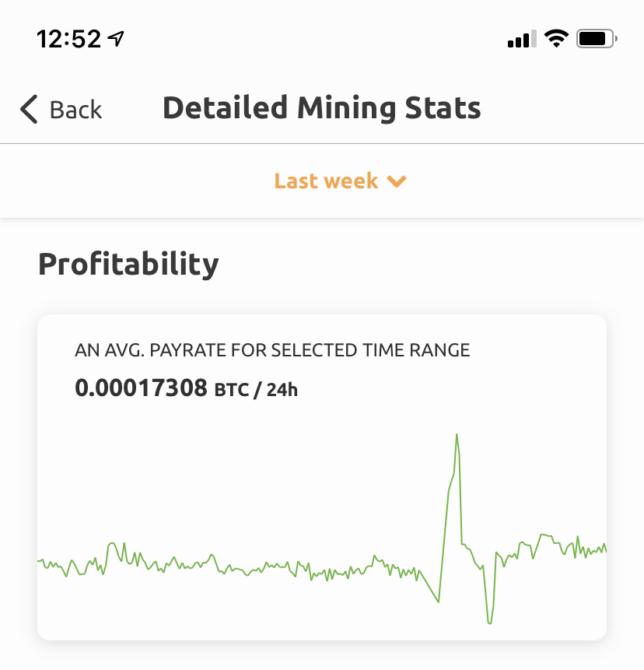Tap the local low just before the big spike
This screenshot has height=670, width=644.
point(439,601)
